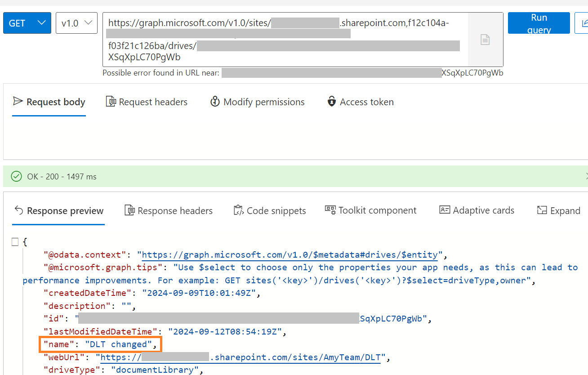Open the sharepoint.com/sites/AmyTeam/DLT webUrl link
The height and width of the screenshot is (375, 588).
241,357
